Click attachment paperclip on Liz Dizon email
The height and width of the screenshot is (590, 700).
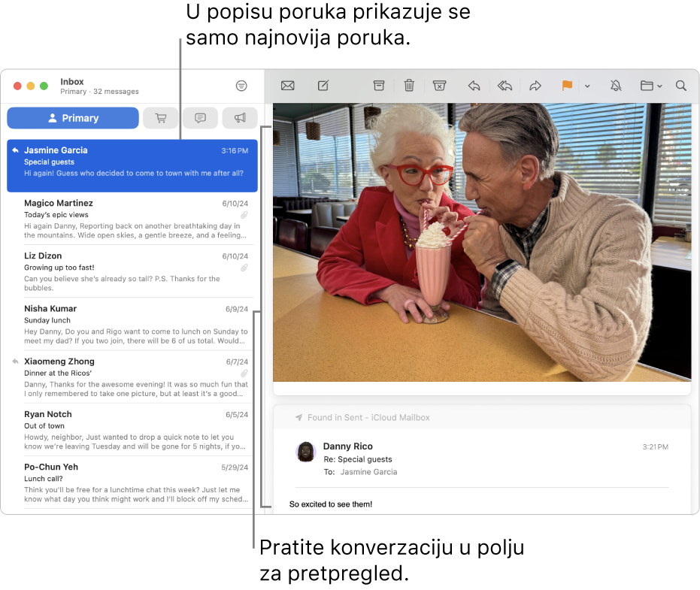tap(244, 268)
